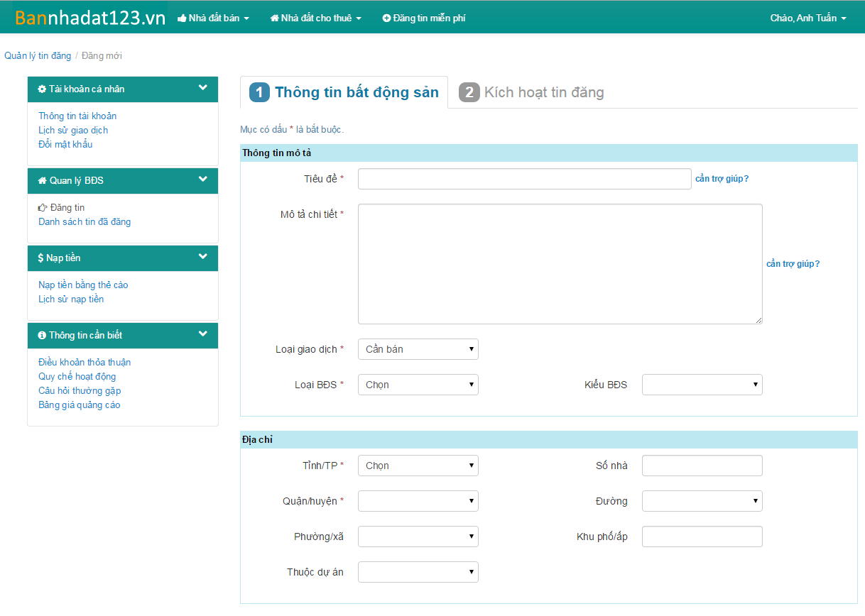Select a province in Tỉnh/TP dropdown
Screen dimensions: 865x616
point(418,466)
